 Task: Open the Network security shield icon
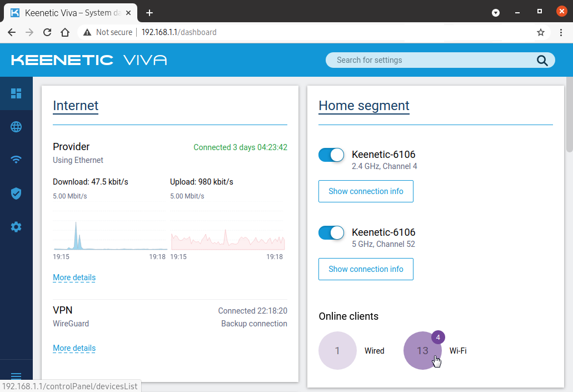[16, 193]
